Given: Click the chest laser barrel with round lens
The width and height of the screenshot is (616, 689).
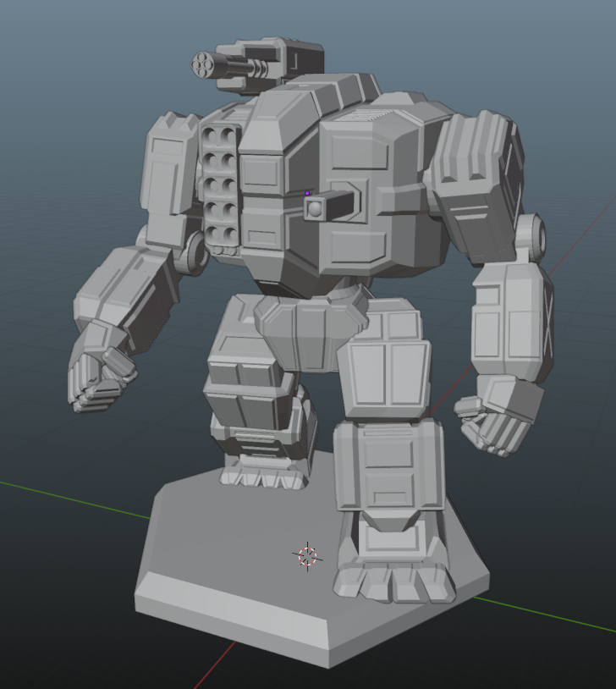Looking at the screenshot, I should tap(331, 206).
